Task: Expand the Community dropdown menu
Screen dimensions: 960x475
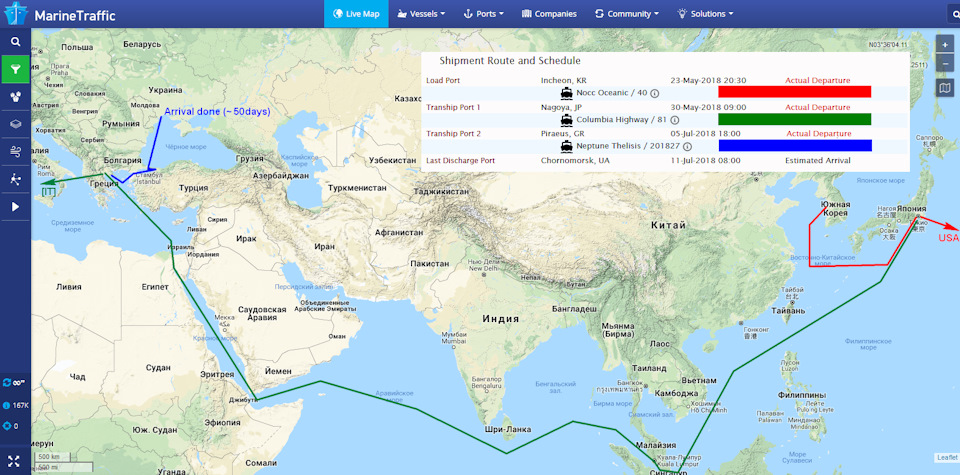Action: (x=626, y=13)
